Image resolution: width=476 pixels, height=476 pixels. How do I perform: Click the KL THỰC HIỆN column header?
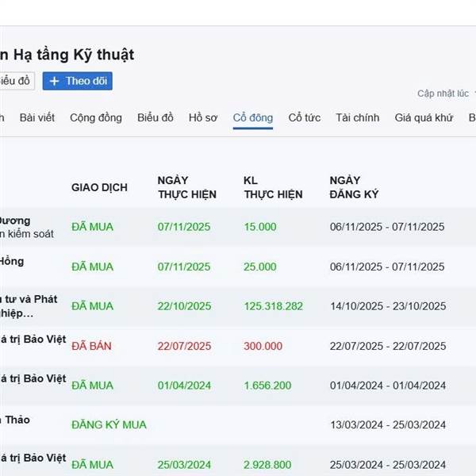click(x=273, y=187)
